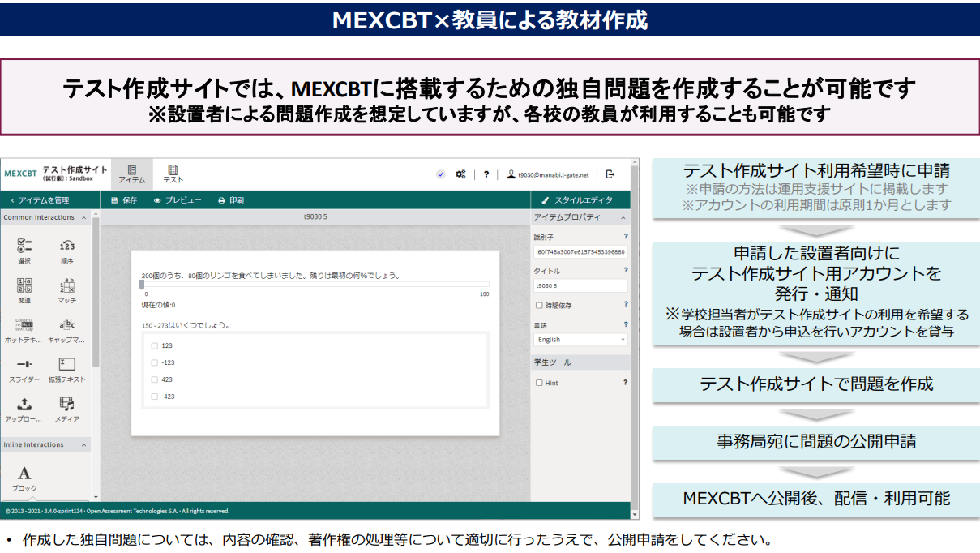Check the answer option -423

155,397
